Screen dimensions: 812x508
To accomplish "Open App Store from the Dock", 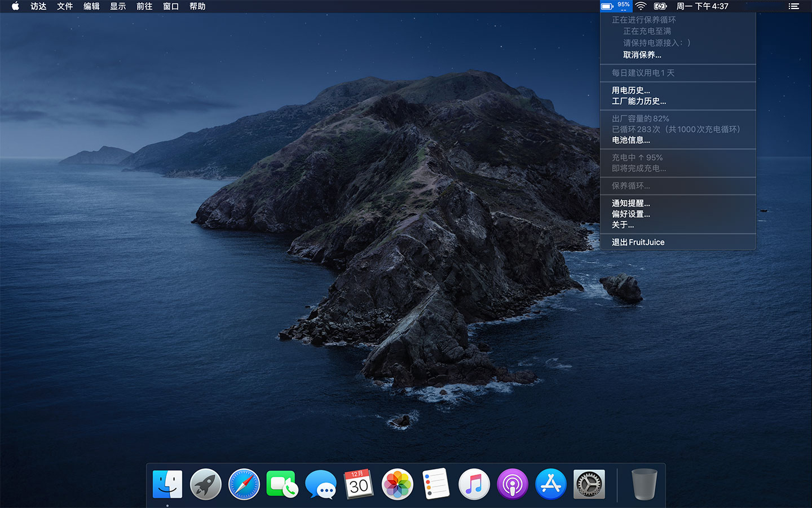I will click(551, 484).
